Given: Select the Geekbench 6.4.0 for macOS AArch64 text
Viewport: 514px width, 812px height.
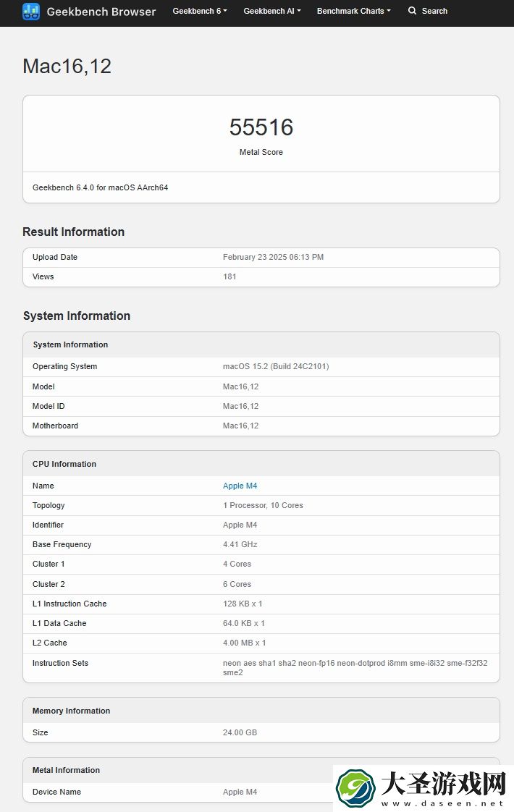Looking at the screenshot, I should pos(100,187).
